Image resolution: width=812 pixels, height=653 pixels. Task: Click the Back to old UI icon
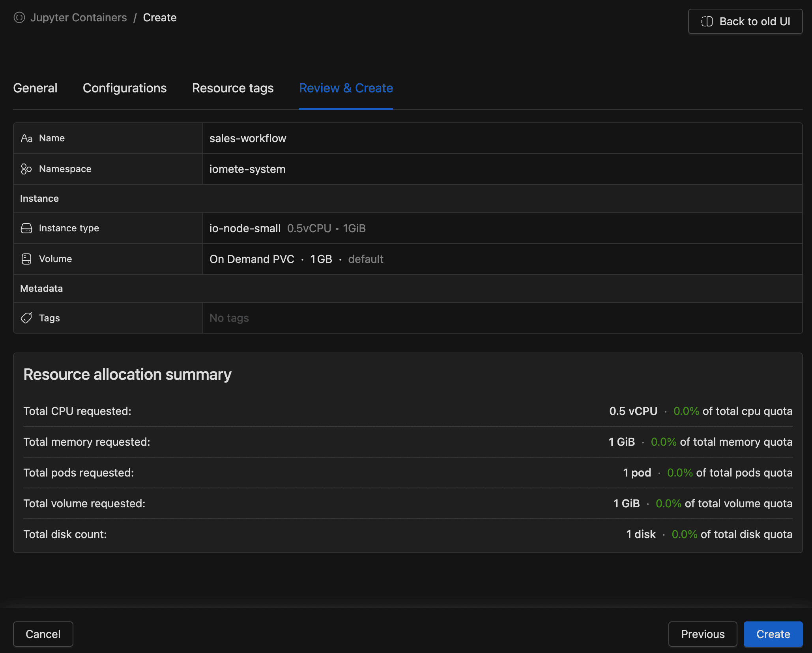coord(707,21)
